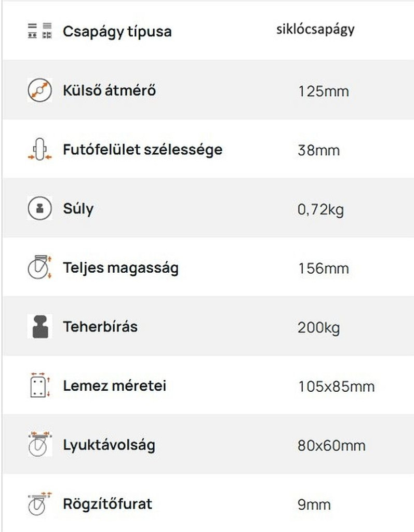Click the hole spacing caster icon
The image size is (414, 532).
click(40, 445)
